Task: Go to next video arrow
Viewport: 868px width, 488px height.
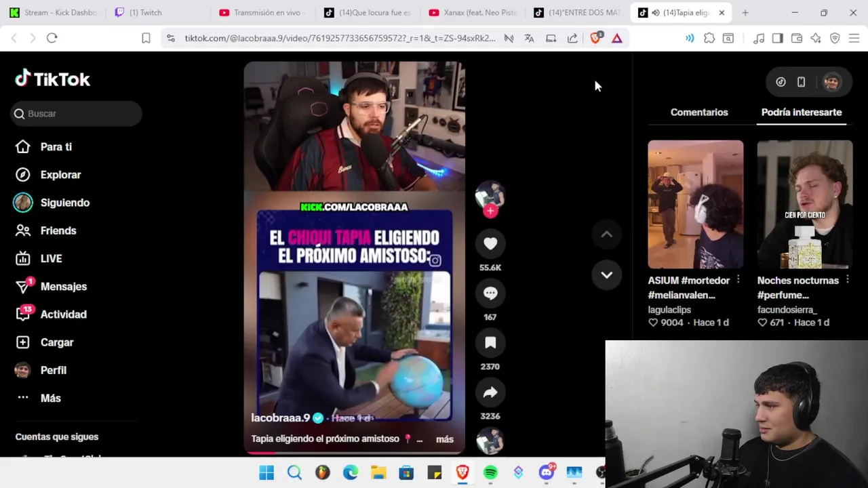Action: [x=606, y=275]
